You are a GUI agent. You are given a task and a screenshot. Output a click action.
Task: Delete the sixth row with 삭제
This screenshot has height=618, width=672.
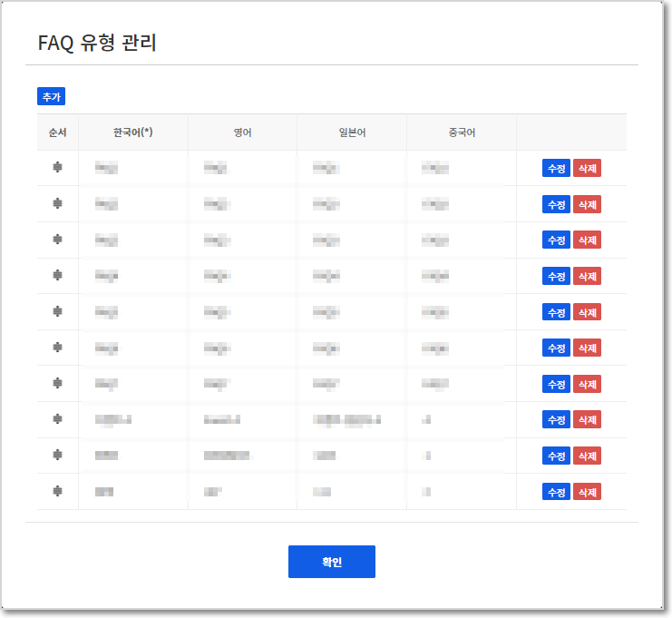(587, 348)
